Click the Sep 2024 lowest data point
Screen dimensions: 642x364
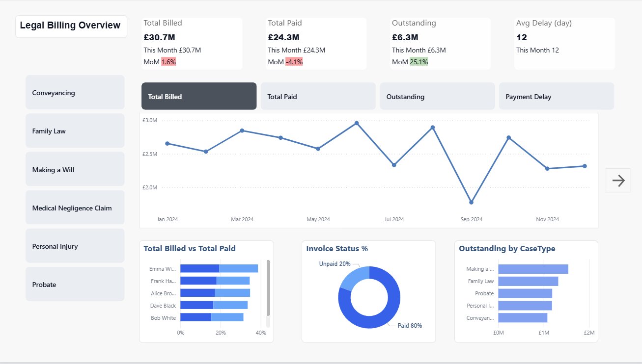(471, 202)
